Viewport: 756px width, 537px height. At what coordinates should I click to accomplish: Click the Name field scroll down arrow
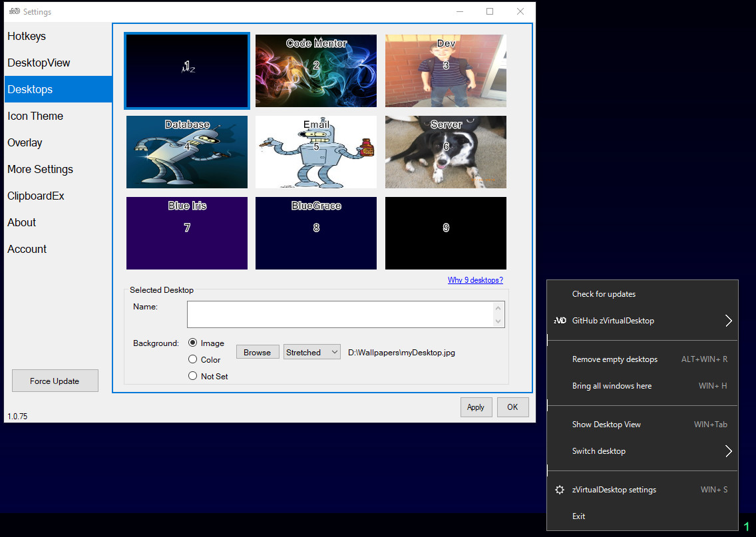(x=498, y=321)
